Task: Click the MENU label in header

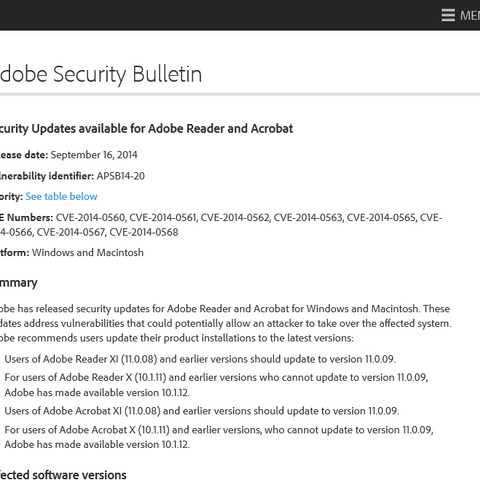Action: [470, 15]
